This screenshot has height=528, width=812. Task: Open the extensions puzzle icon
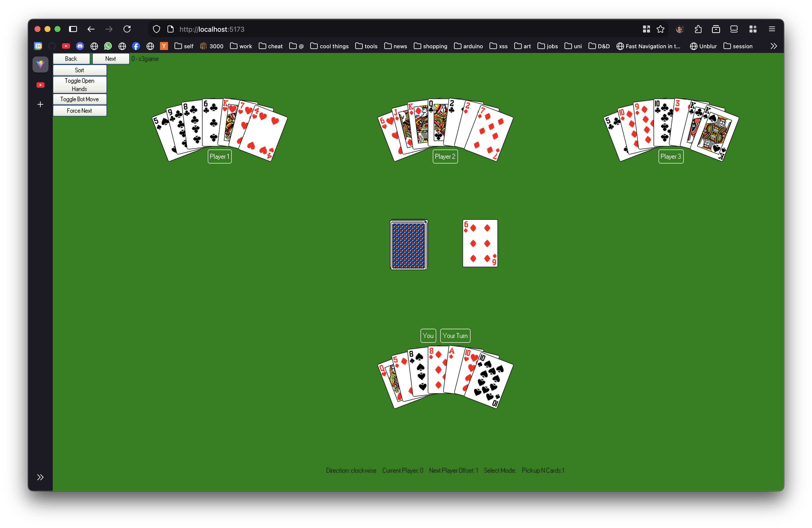click(698, 29)
